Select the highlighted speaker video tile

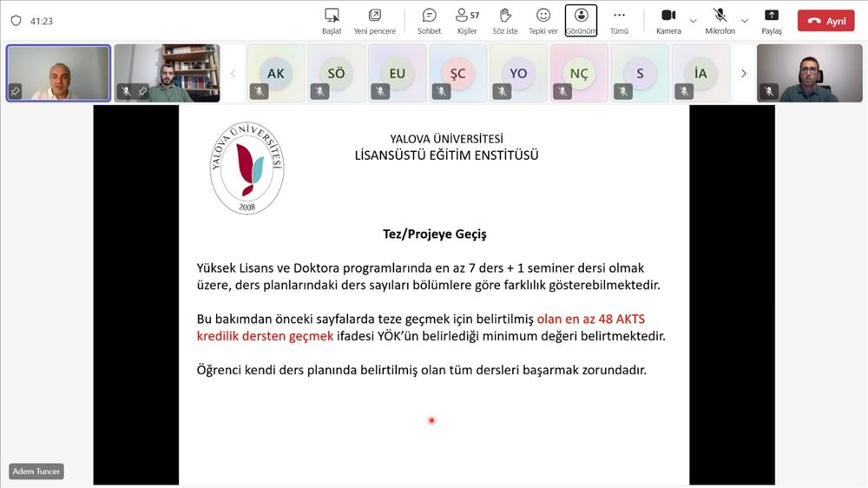58,73
